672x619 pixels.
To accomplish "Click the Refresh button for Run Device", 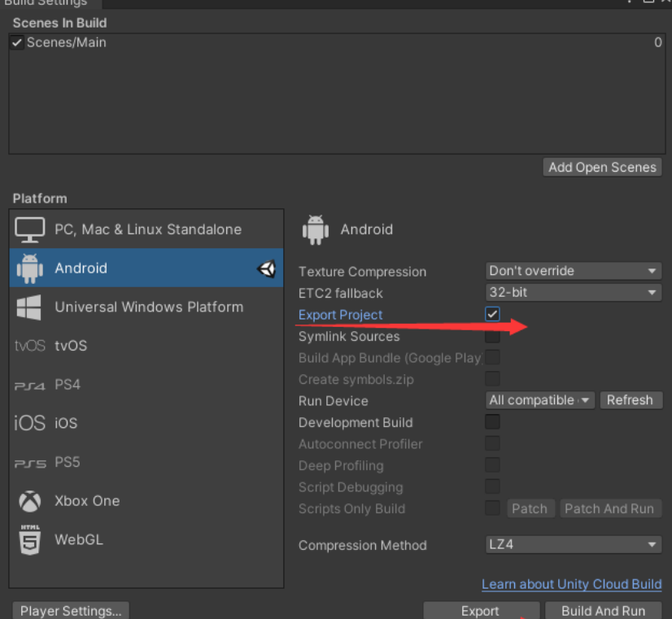I will [x=631, y=400].
